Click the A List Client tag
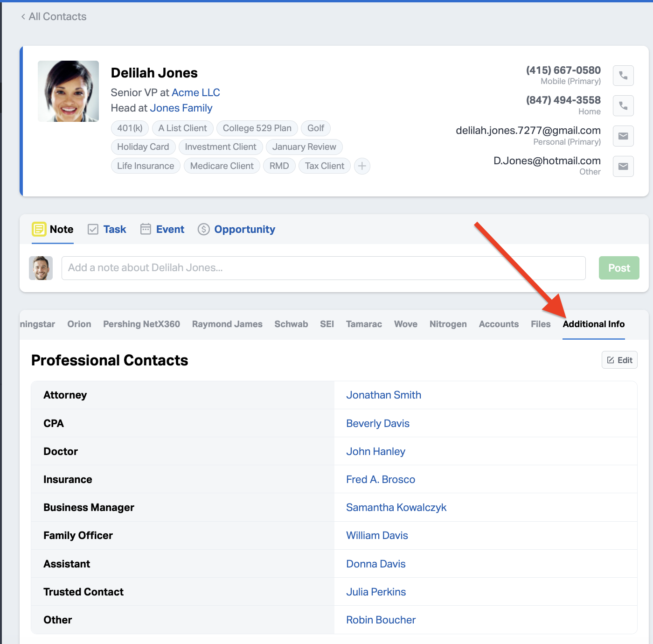This screenshot has width=653, height=644. (182, 128)
